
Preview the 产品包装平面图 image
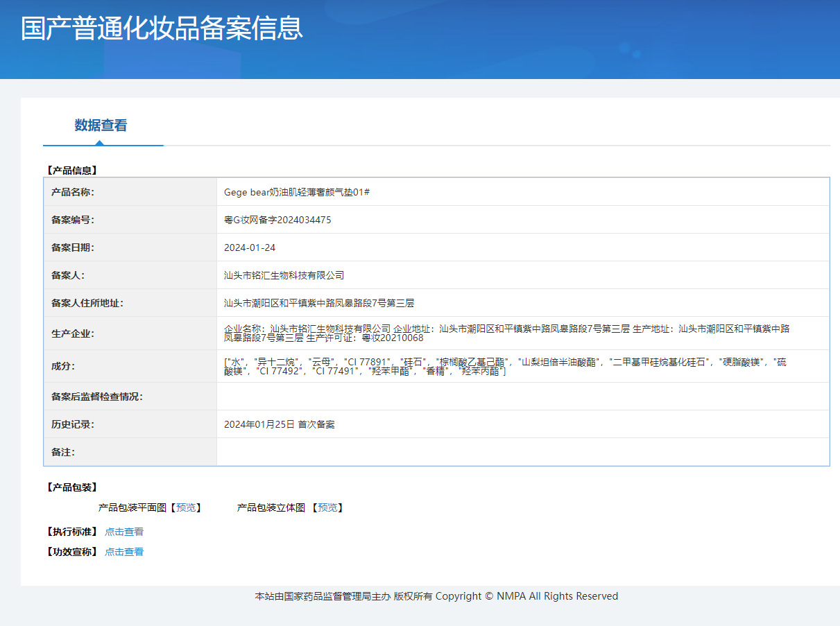[x=187, y=507]
